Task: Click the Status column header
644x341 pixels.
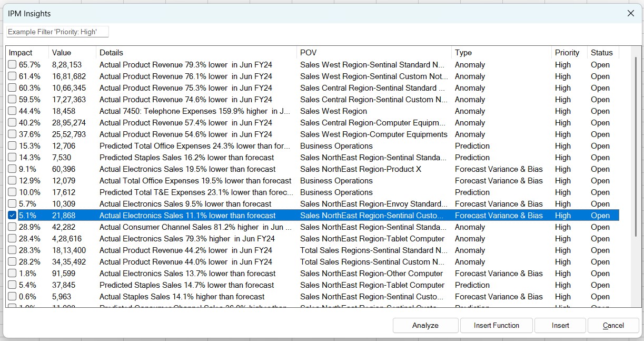Action: (601, 53)
